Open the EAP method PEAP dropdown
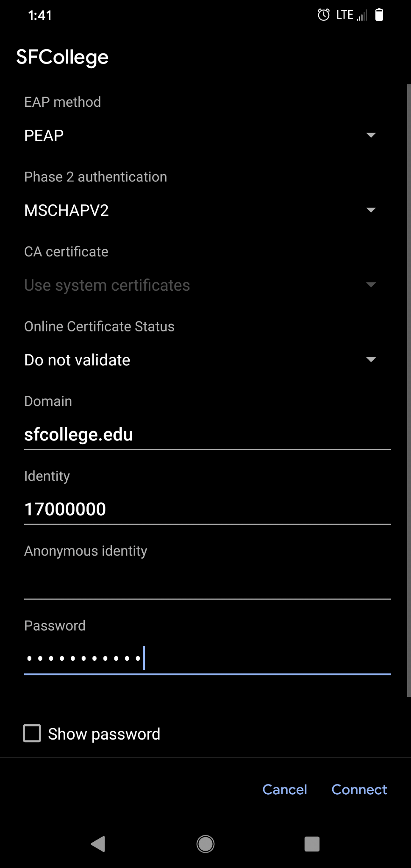 pos(199,136)
